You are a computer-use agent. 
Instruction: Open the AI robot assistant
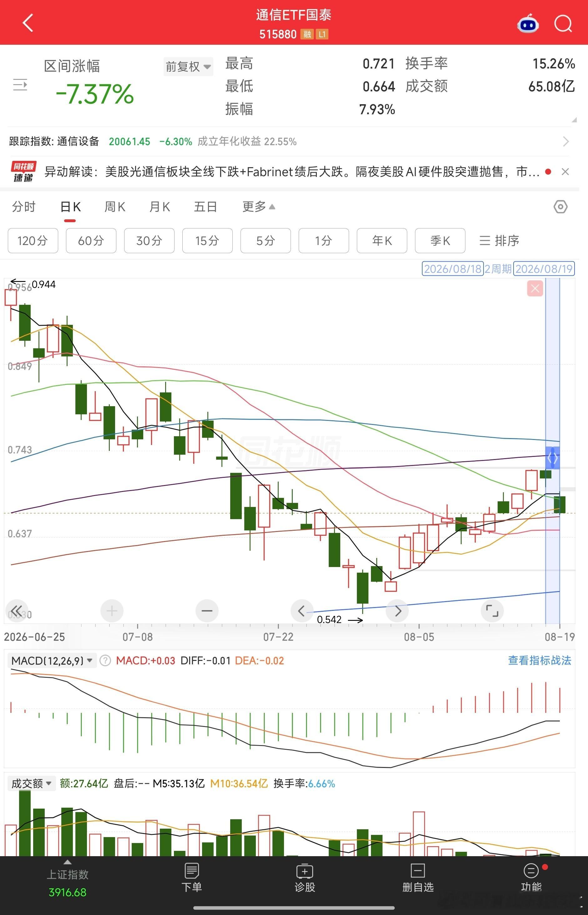coord(528,24)
